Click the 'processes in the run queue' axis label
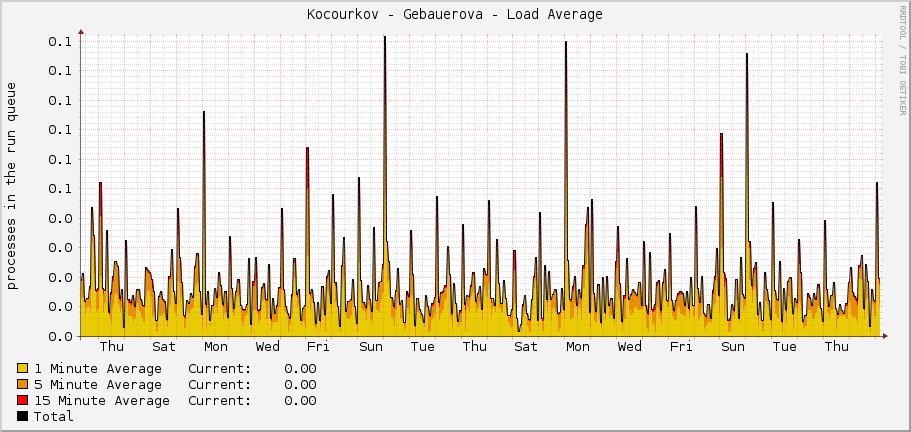Screen dimensions: 911x432 tap(12, 185)
